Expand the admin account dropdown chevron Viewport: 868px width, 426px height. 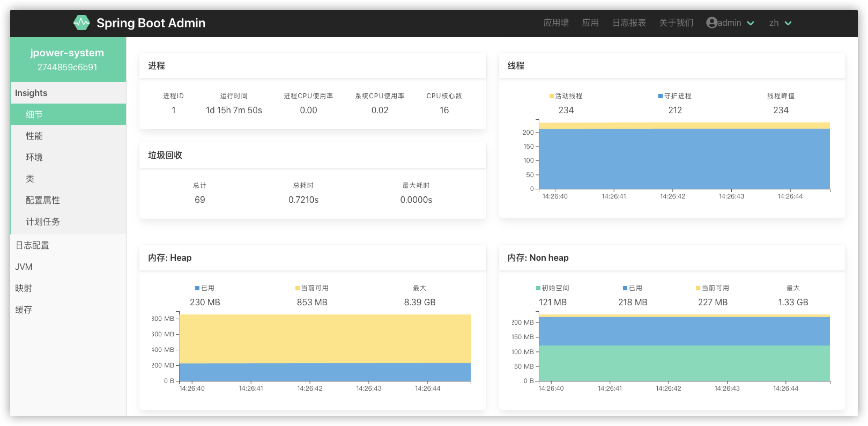tap(750, 23)
